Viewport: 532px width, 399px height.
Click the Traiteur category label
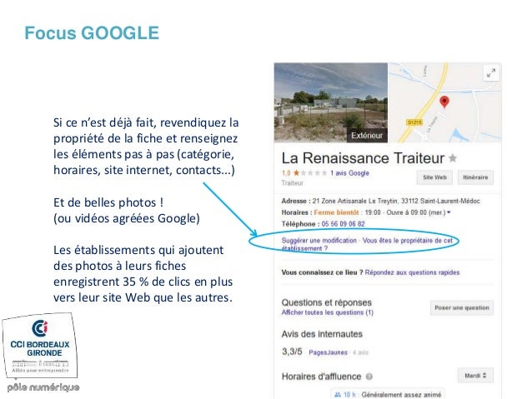click(292, 183)
